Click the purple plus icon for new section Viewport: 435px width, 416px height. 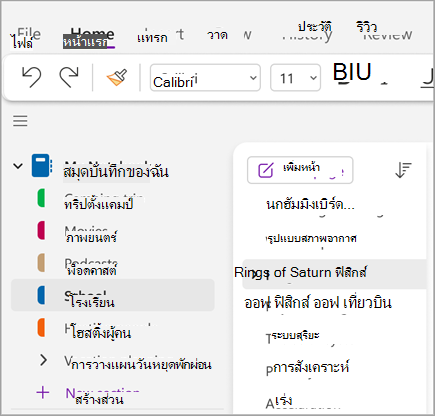43,393
